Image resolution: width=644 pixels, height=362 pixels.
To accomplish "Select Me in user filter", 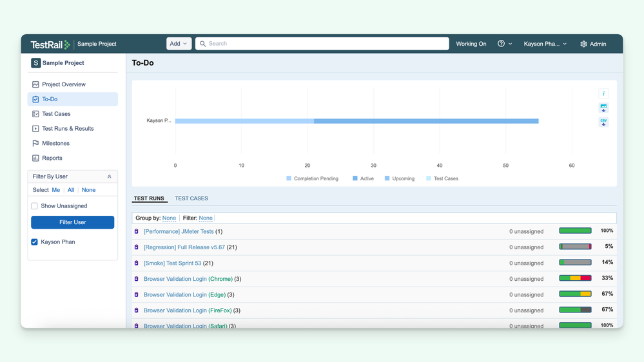I will (x=56, y=190).
